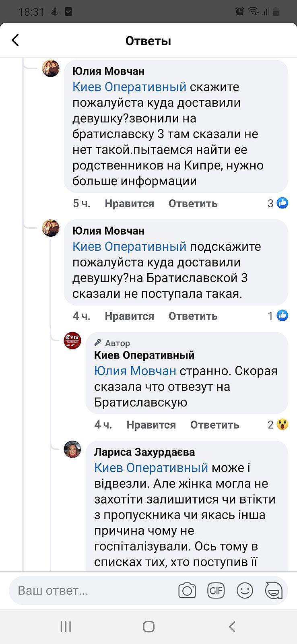Open Лариса Захурдаєва's profile picture
Screen dimensions: 297x644
[x=72, y=449]
